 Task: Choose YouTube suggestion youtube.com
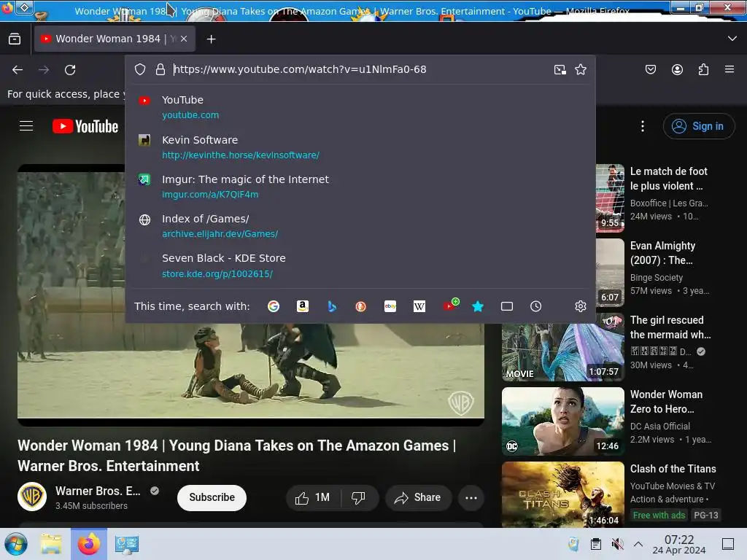(x=360, y=107)
